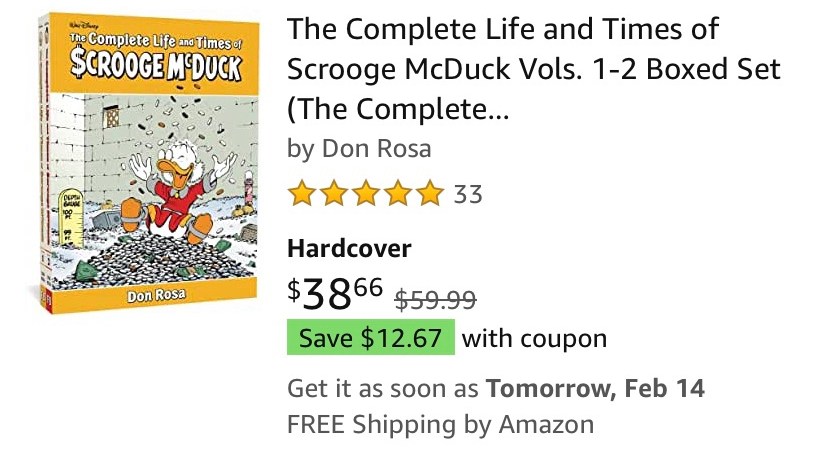Click the crossed-out $59.99 list price
Image resolution: width=828 pixels, height=450 pixels.
click(x=435, y=299)
